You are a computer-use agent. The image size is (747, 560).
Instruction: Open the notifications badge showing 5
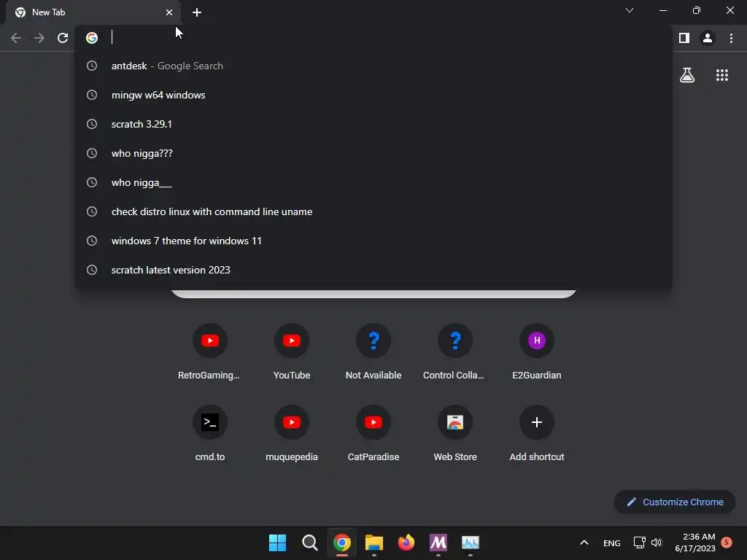click(x=727, y=542)
